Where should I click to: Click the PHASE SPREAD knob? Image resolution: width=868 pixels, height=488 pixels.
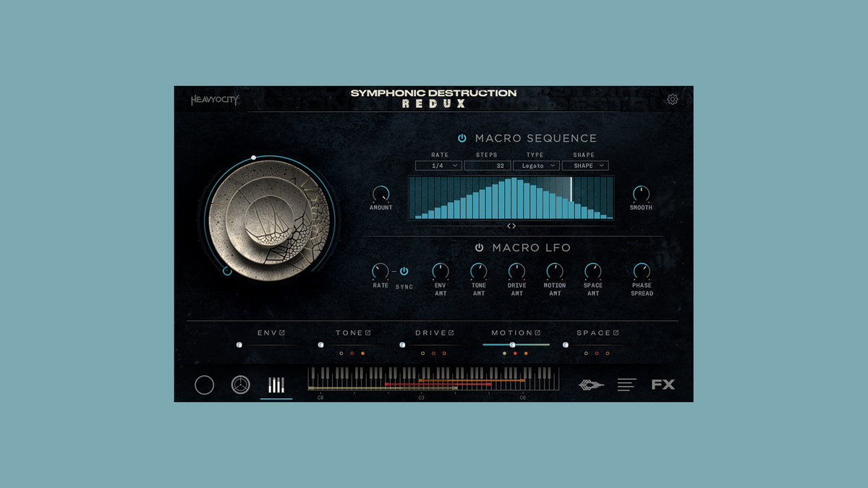(x=642, y=272)
